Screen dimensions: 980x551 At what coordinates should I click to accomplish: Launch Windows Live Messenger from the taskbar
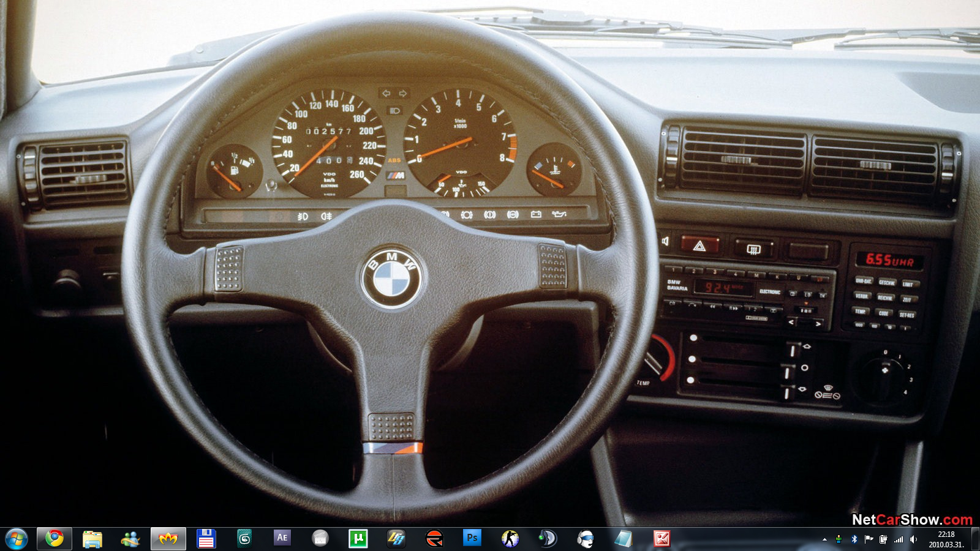click(130, 539)
